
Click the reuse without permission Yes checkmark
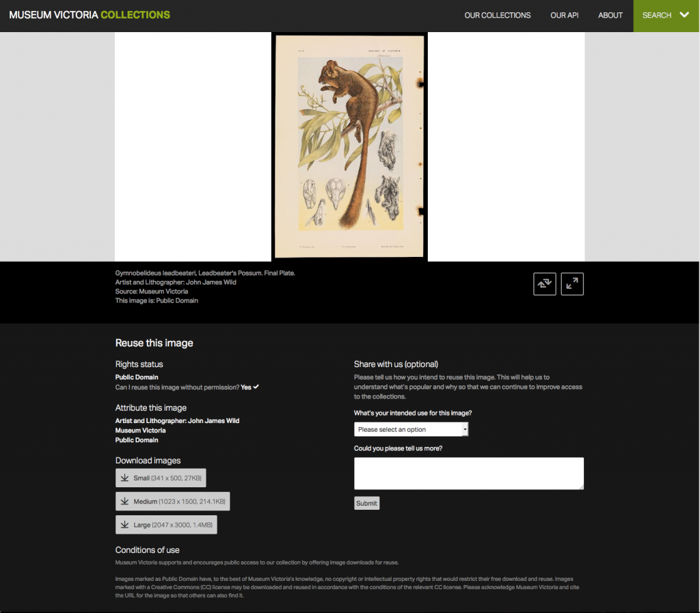256,387
